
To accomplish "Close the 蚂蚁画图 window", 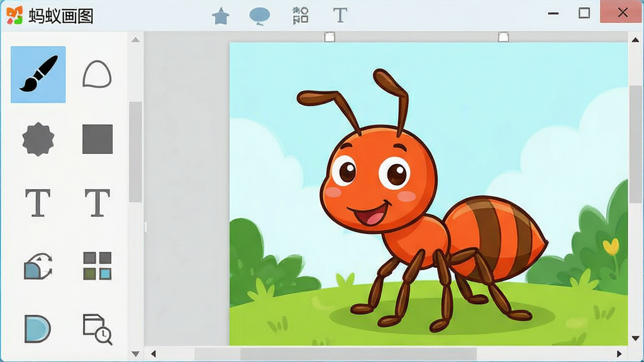I will click(622, 13).
